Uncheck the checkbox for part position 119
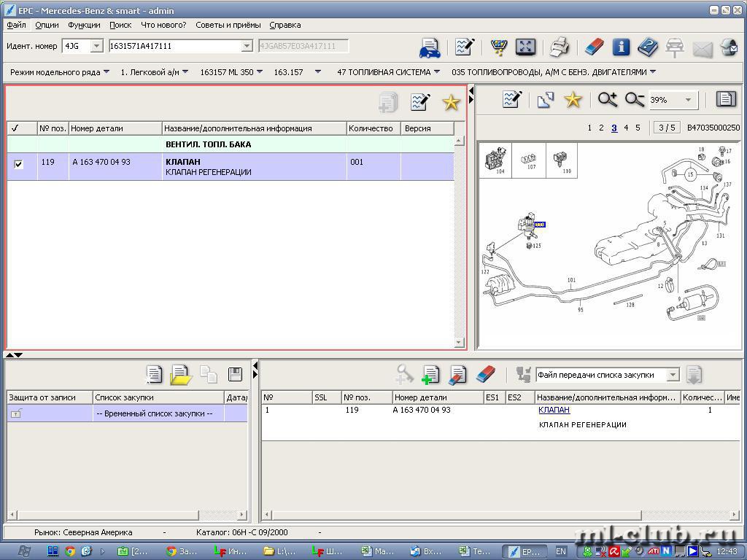 click(x=19, y=164)
